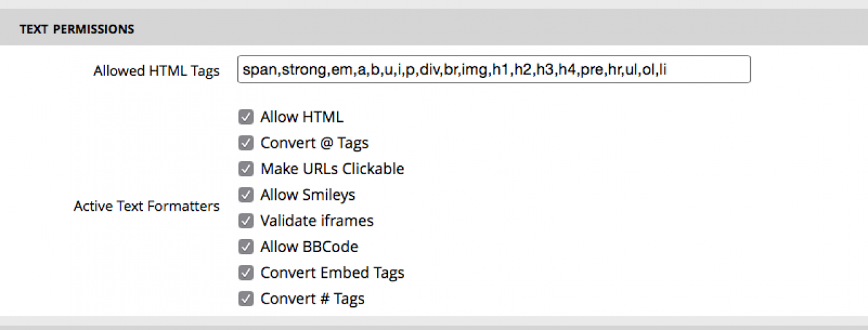Viewport: 868px width, 330px height.
Task: Disable the Convert @ Tags checkbox
Action: point(245,143)
